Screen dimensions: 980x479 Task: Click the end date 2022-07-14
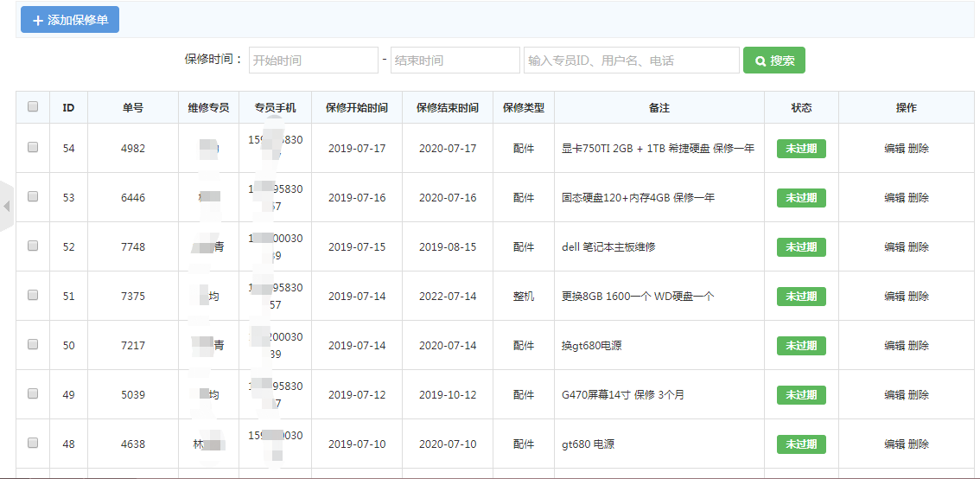(448, 296)
